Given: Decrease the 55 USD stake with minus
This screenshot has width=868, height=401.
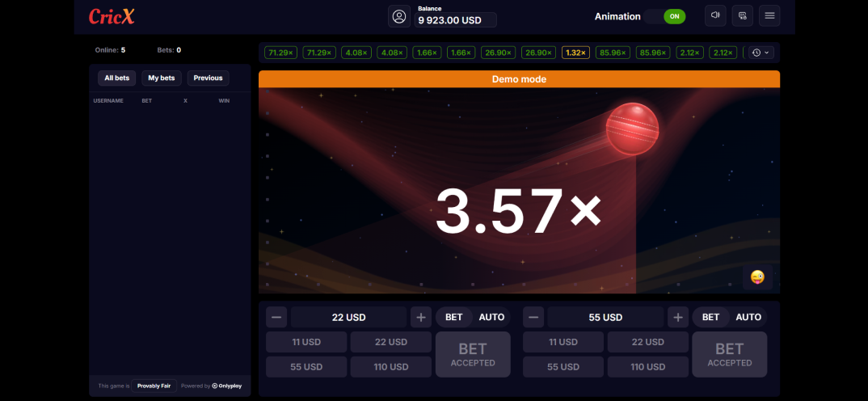Looking at the screenshot, I should pos(533,318).
